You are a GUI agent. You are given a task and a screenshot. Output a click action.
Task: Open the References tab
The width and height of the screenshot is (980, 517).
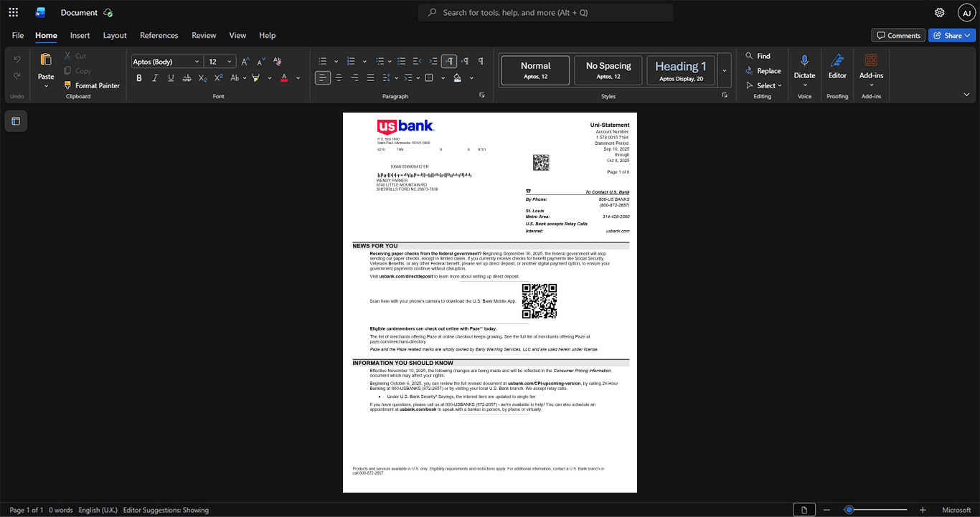[x=159, y=35]
